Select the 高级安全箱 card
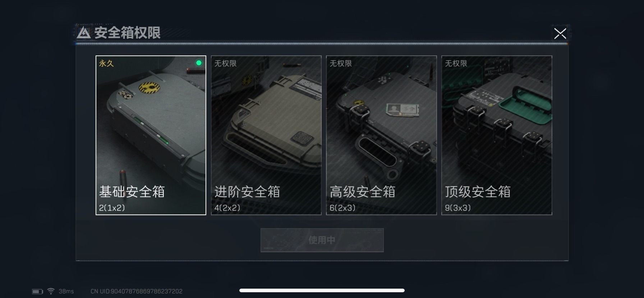The height and width of the screenshot is (298, 644). (381, 135)
